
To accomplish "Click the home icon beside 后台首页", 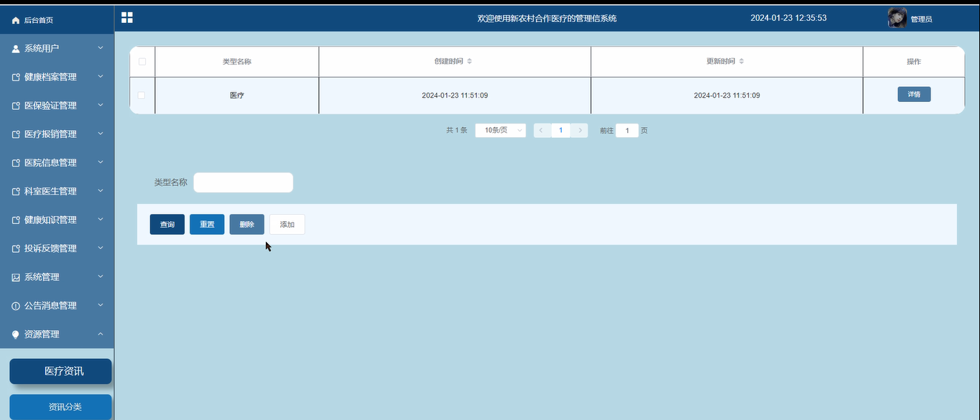I will 16,20.
